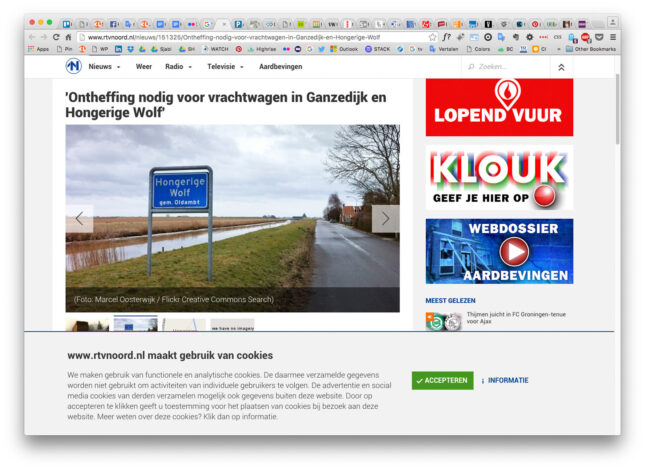Click the double-chevron collapse icon beside search

561,67
